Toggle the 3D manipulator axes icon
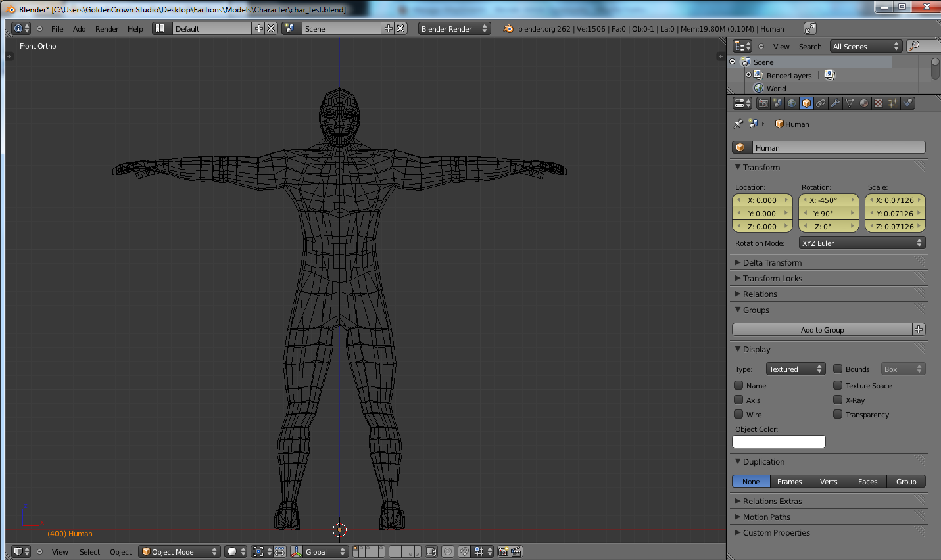 tap(297, 551)
